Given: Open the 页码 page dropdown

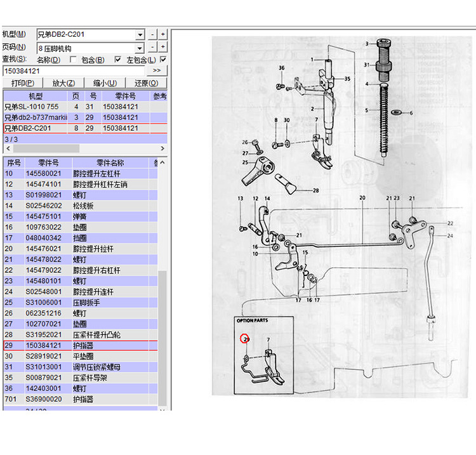Looking at the screenshot, I should pos(140,48).
